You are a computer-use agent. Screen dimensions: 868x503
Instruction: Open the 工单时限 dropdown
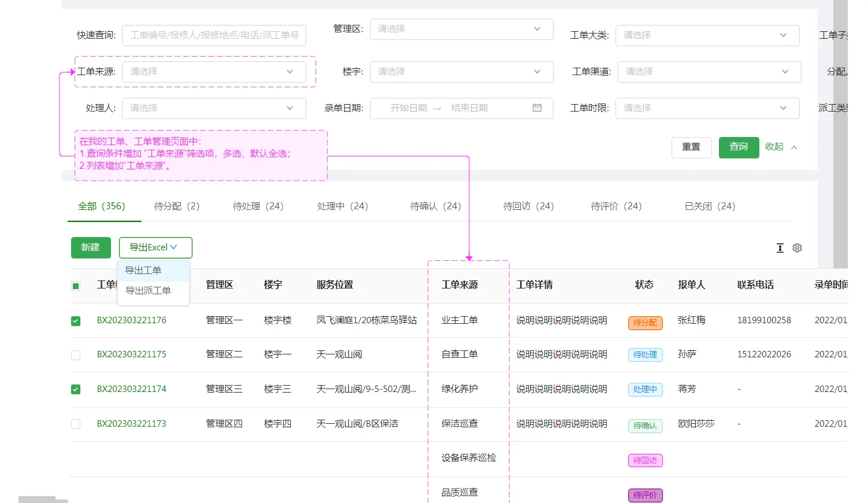(707, 108)
